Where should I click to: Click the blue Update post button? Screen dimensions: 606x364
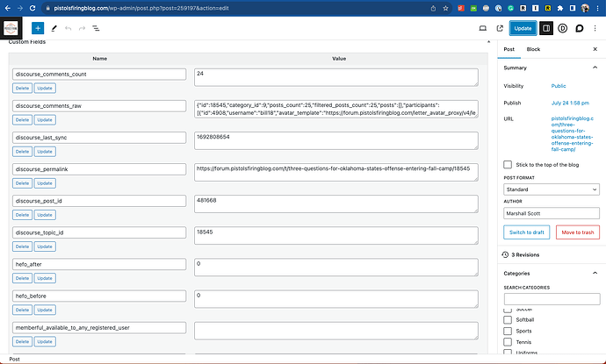pyautogui.click(x=523, y=28)
